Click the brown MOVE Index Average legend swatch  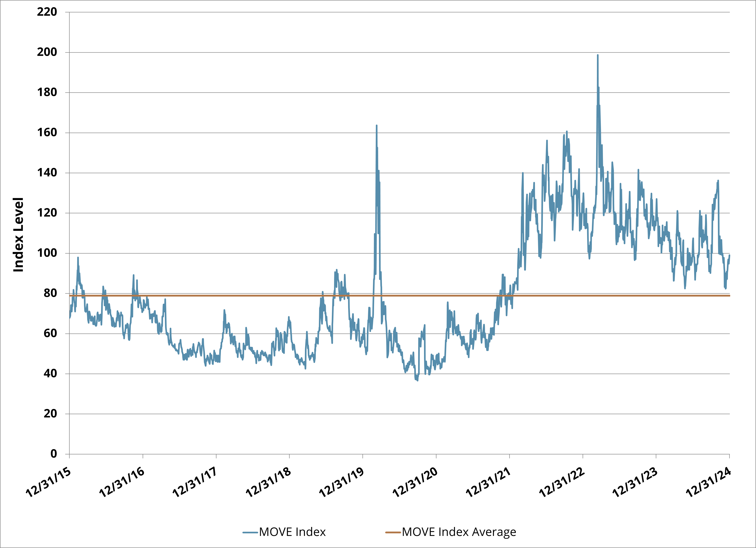click(x=393, y=532)
